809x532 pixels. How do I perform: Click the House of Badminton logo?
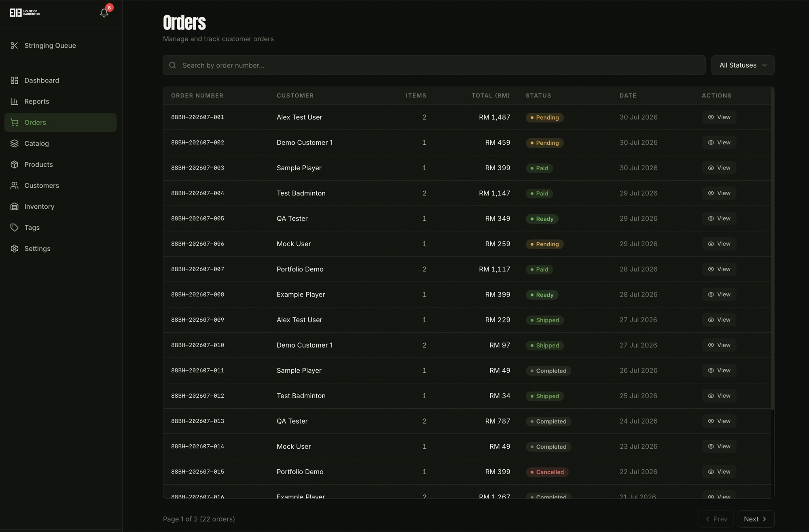click(x=25, y=13)
